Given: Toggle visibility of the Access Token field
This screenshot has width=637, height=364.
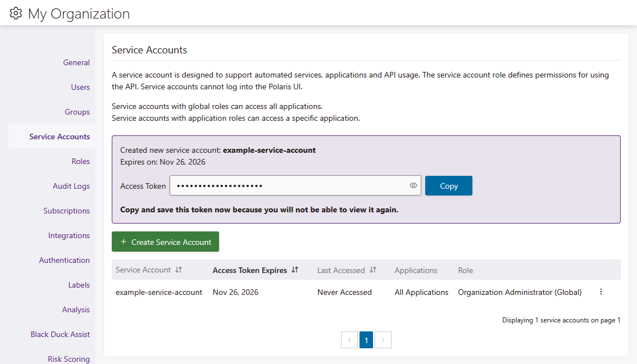Looking at the screenshot, I should (x=413, y=185).
